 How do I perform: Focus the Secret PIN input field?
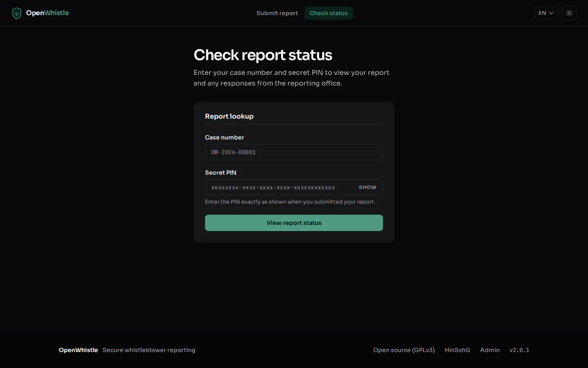coord(294,187)
